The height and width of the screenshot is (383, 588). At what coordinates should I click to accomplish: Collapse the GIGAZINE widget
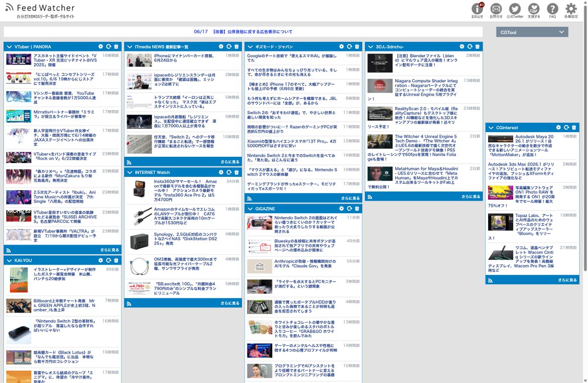tap(250, 209)
